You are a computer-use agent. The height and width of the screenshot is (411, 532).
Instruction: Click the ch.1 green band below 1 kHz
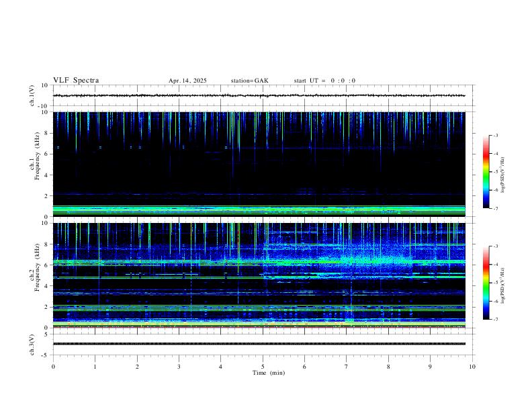point(259,210)
